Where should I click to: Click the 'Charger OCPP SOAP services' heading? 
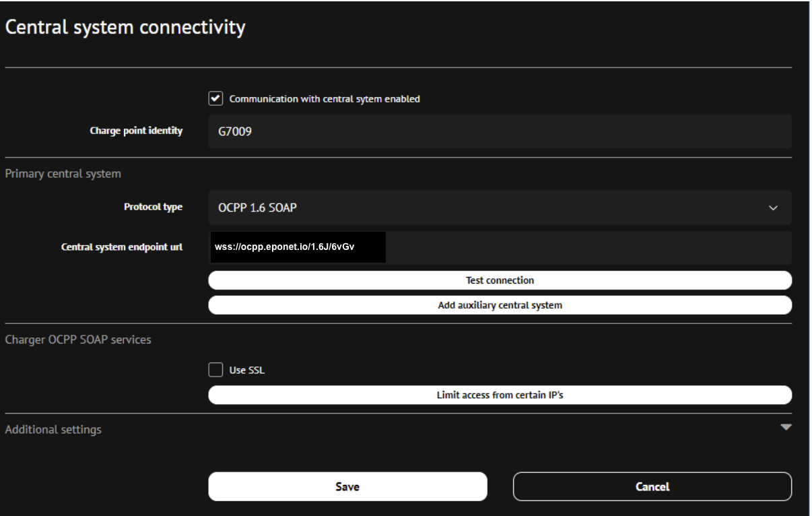pos(78,340)
